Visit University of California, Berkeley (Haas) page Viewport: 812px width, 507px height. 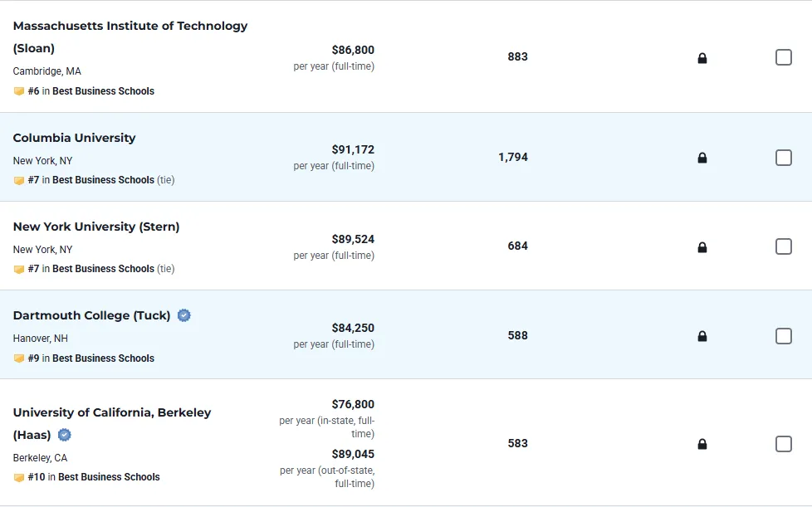(112, 412)
